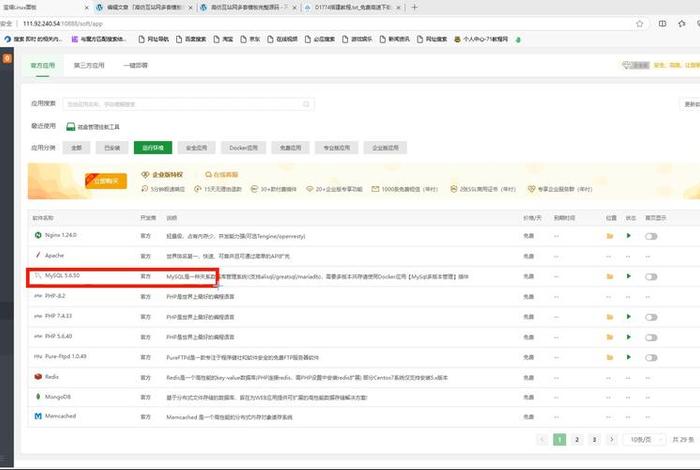700x470 pixels.
Task: Select the 企业版应用 category filter
Action: [385, 148]
